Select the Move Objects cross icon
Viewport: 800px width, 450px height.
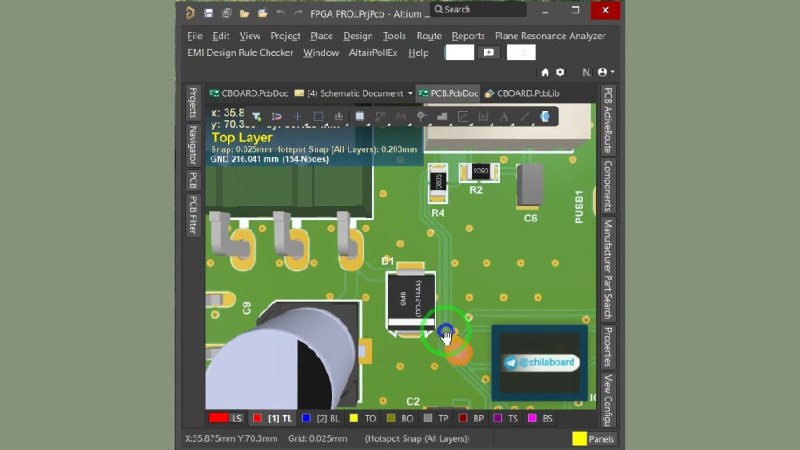click(297, 117)
